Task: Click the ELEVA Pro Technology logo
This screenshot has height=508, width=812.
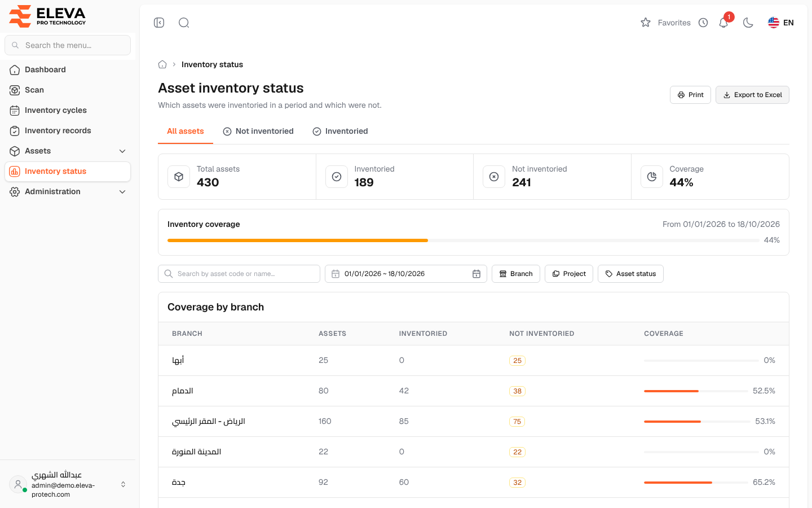Action: [x=47, y=16]
